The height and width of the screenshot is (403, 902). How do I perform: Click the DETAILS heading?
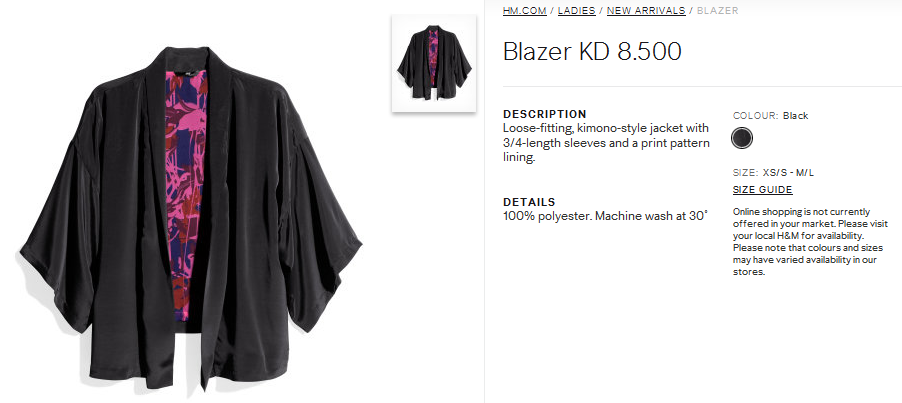pos(529,202)
